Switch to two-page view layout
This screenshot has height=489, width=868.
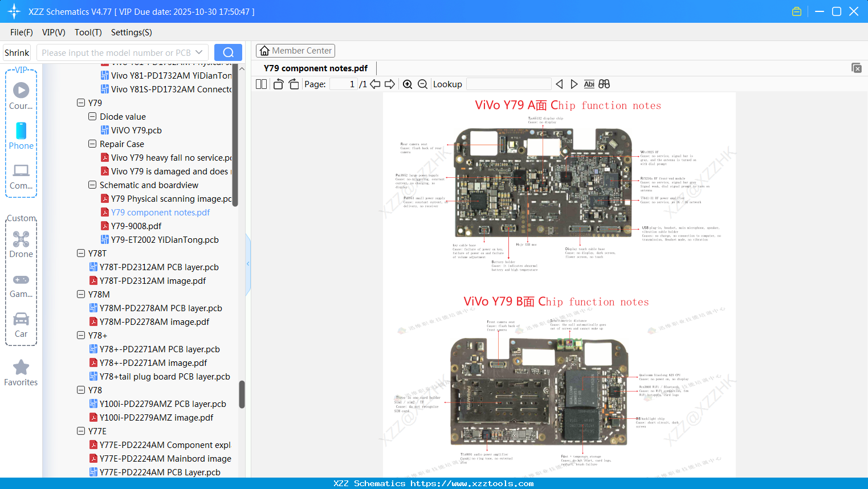260,84
